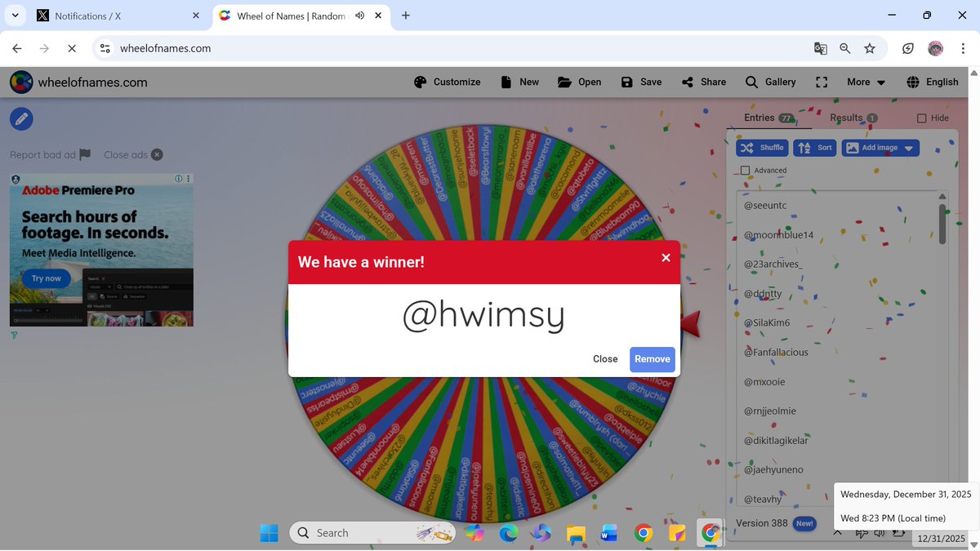Click the entries list scrollbar thumb

(942, 223)
